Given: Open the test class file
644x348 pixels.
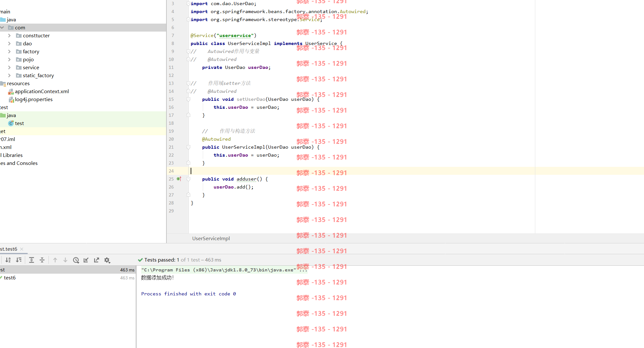Looking at the screenshot, I should 19,123.
